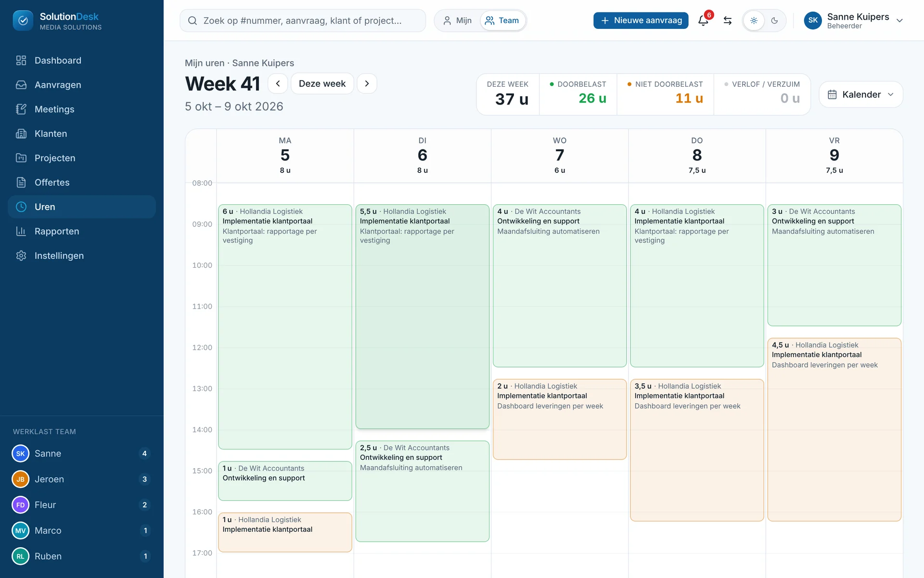Switch to light theme sun toggle

[754, 21]
